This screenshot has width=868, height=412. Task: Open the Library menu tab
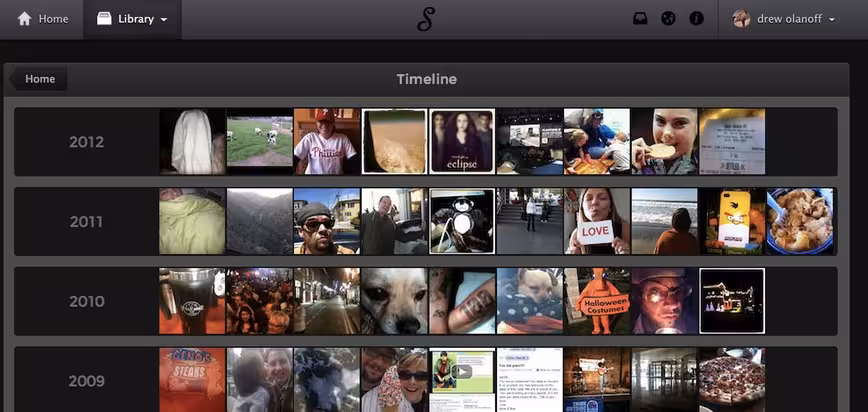click(x=132, y=19)
